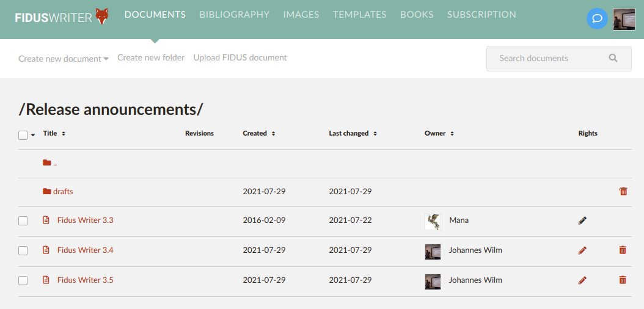Check the Fidus Writer 3.4 checkbox

pos(23,250)
